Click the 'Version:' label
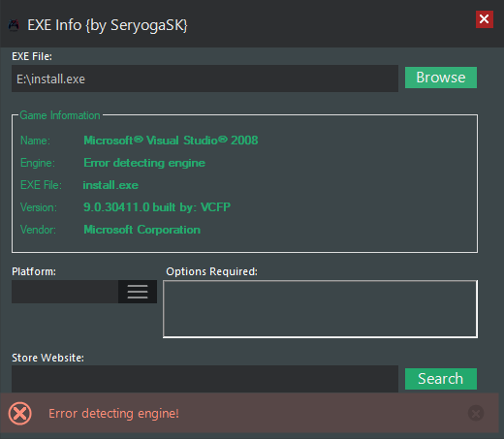 39,207
